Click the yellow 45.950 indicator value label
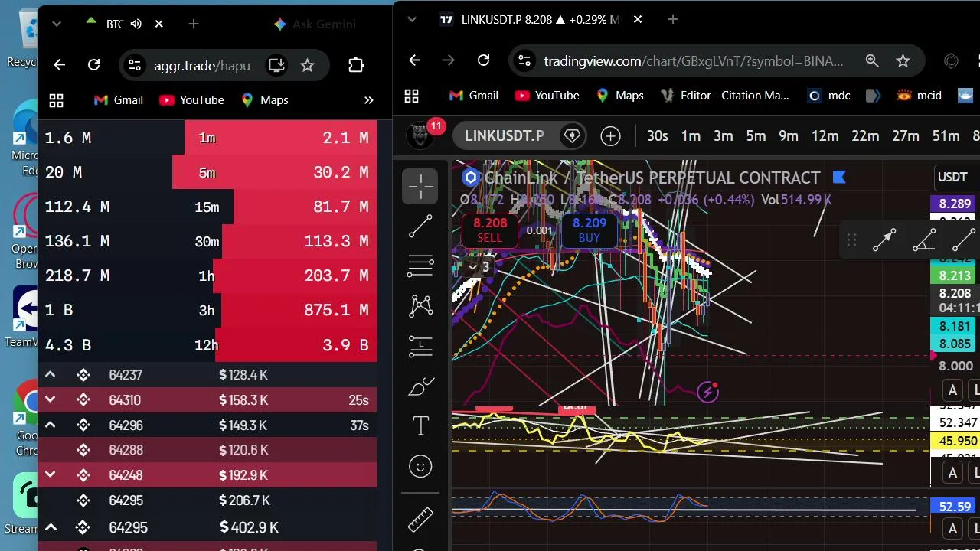 point(954,441)
